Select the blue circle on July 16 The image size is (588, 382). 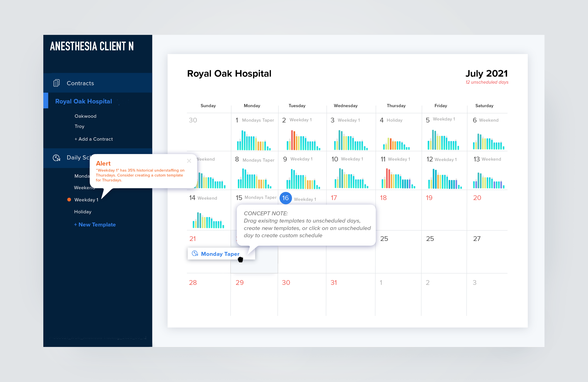click(x=286, y=198)
